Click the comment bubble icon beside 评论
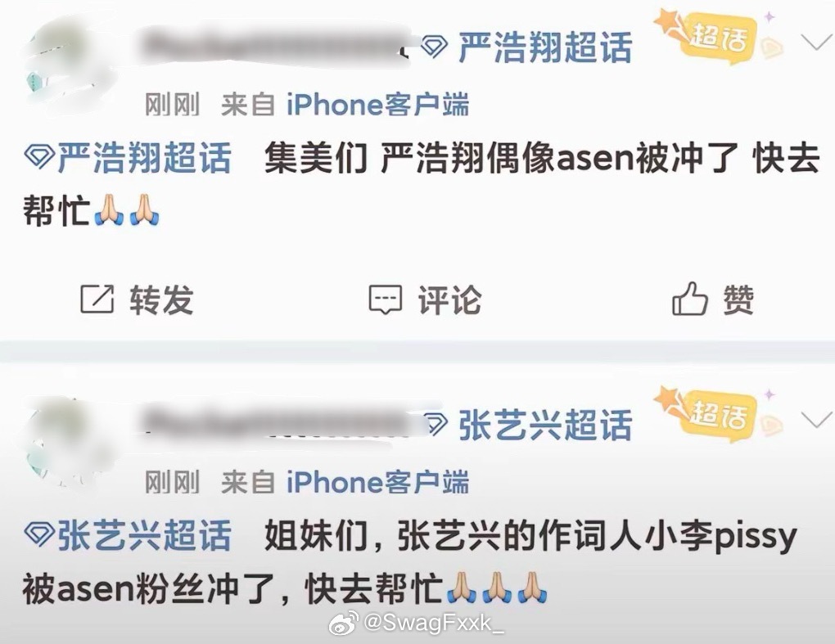This screenshot has height=644, width=835. tap(385, 299)
